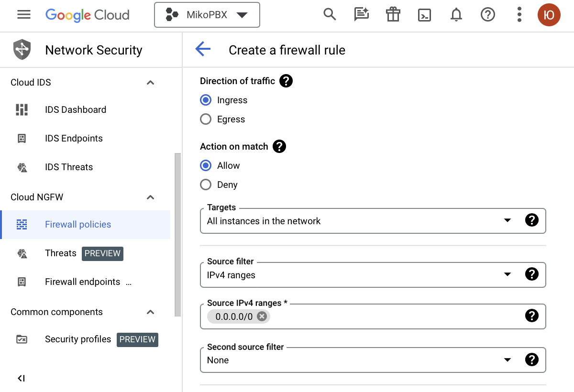Open the main navigation hamburger menu
The width and height of the screenshot is (574, 392).
[24, 15]
